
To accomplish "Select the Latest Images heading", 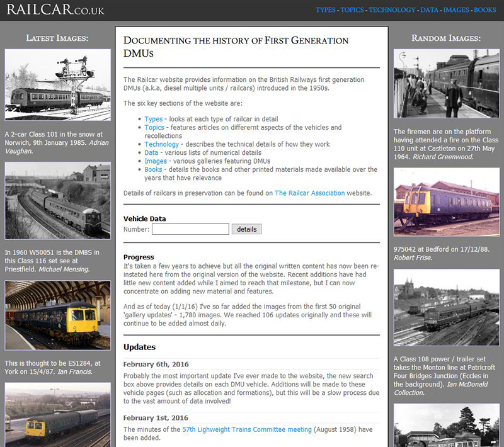I will (57, 38).
